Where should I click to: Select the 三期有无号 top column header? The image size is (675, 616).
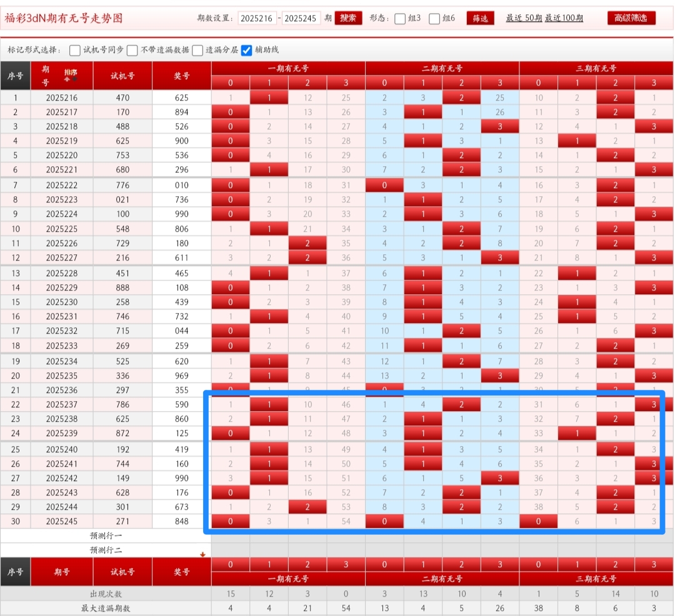[596, 68]
